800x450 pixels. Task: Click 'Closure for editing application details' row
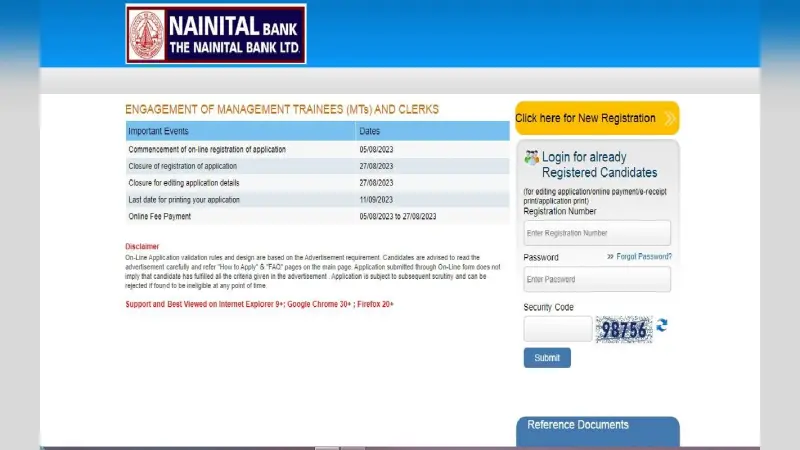[x=317, y=183]
